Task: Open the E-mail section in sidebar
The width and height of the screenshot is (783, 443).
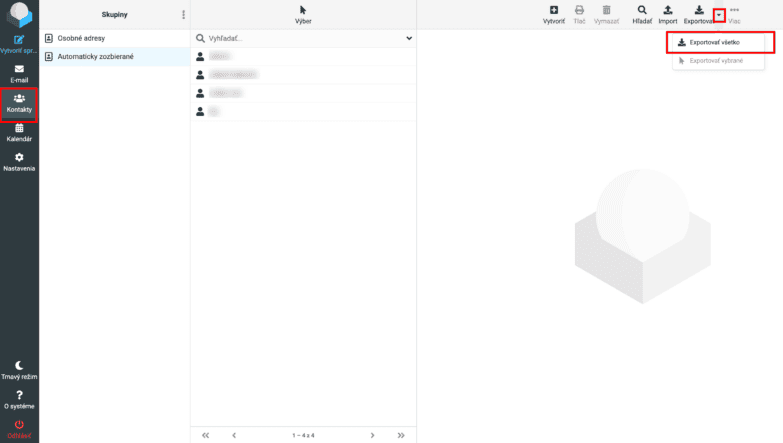Action: [x=19, y=73]
